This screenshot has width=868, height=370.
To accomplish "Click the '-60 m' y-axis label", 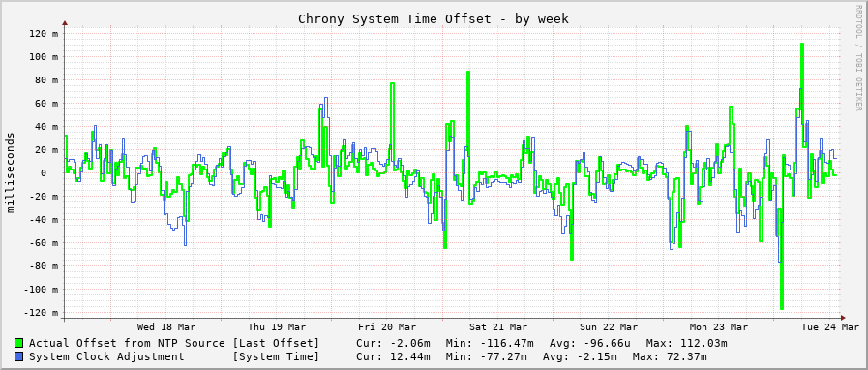I will (44, 242).
